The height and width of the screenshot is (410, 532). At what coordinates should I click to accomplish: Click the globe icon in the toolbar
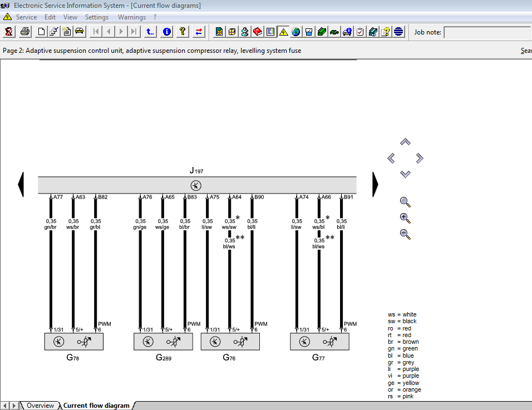296,32
